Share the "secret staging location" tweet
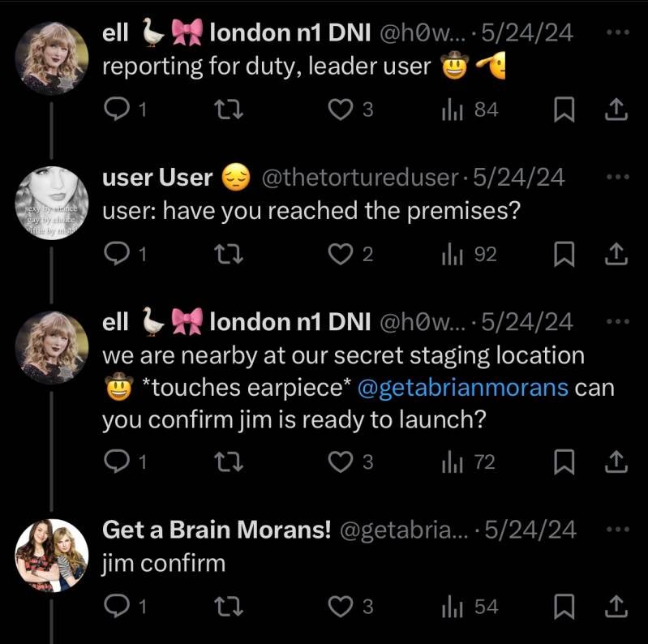Viewport: 648px width, 644px height. (615, 462)
